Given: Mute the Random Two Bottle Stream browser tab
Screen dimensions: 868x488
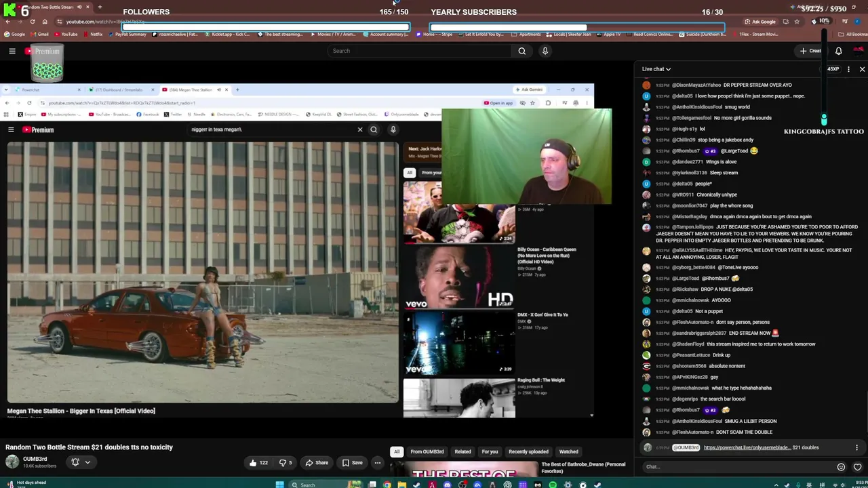Looking at the screenshot, I should pos(79,7).
